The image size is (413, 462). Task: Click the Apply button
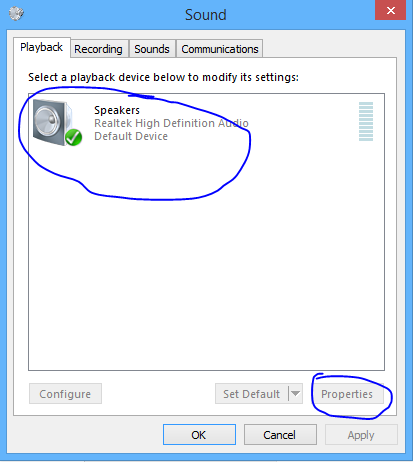[361, 435]
